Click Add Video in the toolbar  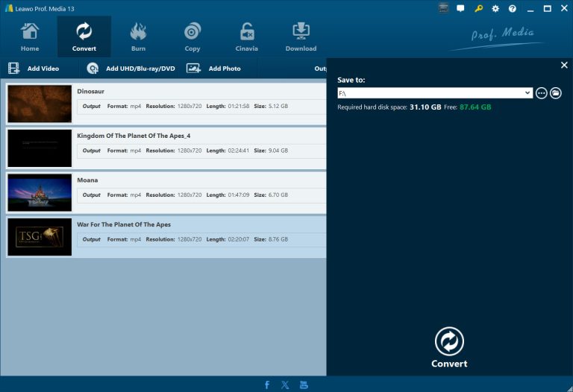click(34, 69)
